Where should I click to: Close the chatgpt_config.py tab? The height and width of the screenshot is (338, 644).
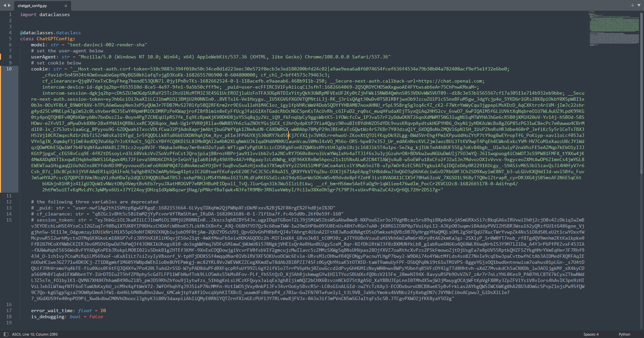[66, 6]
